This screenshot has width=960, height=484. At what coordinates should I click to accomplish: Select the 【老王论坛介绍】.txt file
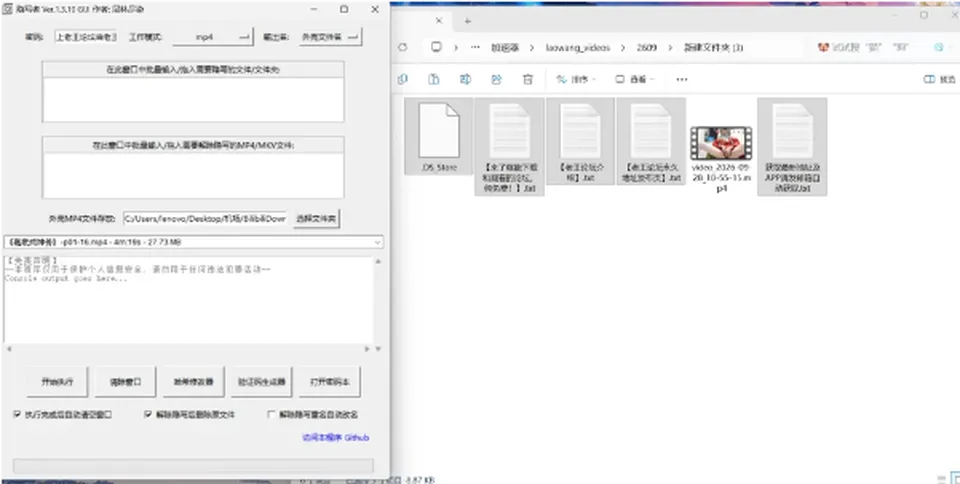coord(579,141)
